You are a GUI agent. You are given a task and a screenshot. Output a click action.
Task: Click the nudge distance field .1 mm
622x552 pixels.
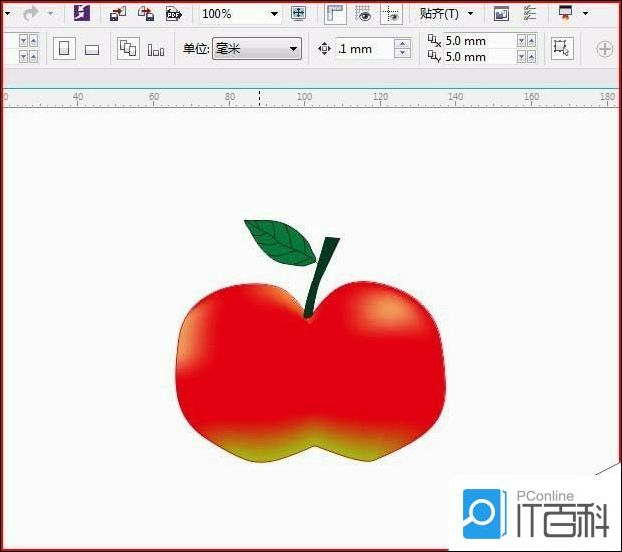[364, 49]
